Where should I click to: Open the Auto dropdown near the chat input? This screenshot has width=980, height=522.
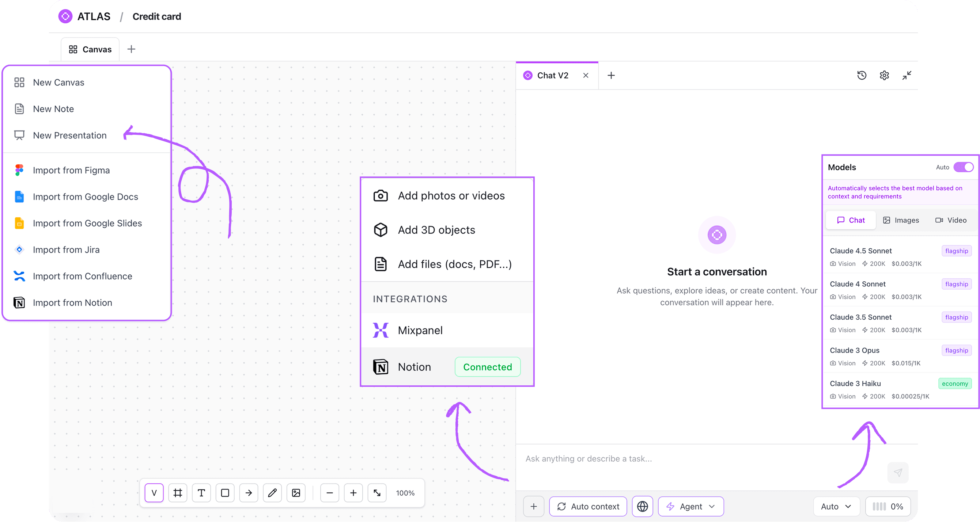(836, 506)
